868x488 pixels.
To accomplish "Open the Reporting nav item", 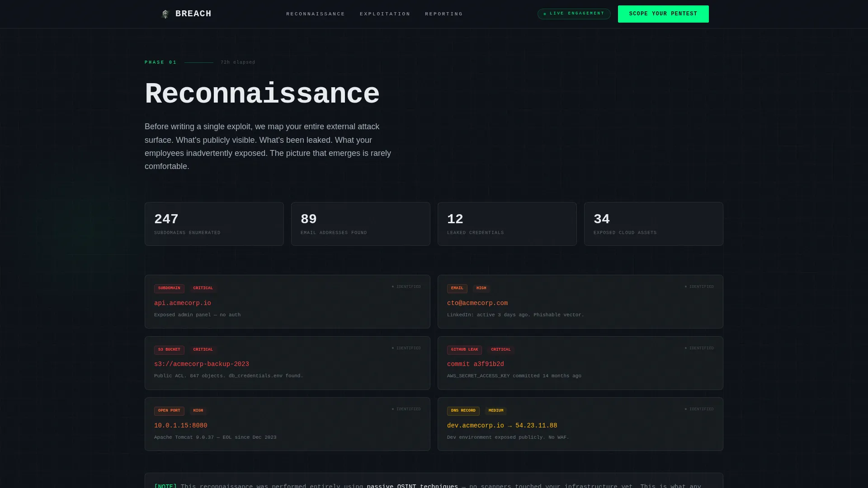I will (444, 14).
